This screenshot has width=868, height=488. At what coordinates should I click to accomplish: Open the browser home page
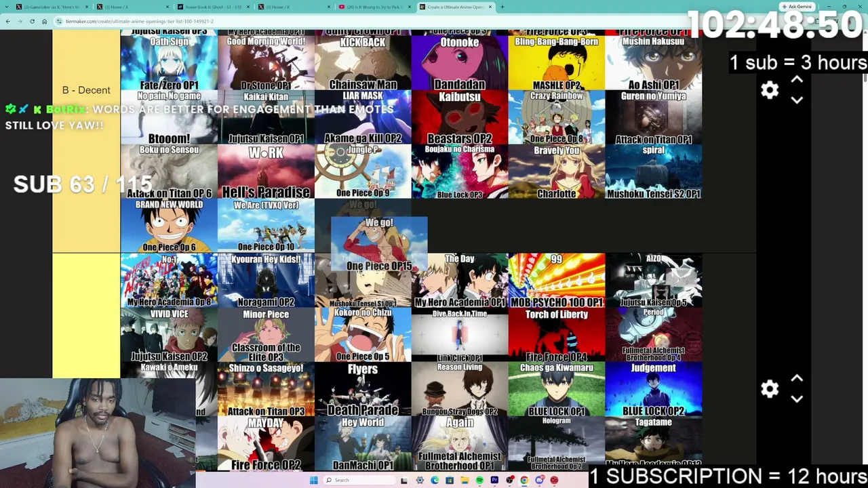point(44,21)
